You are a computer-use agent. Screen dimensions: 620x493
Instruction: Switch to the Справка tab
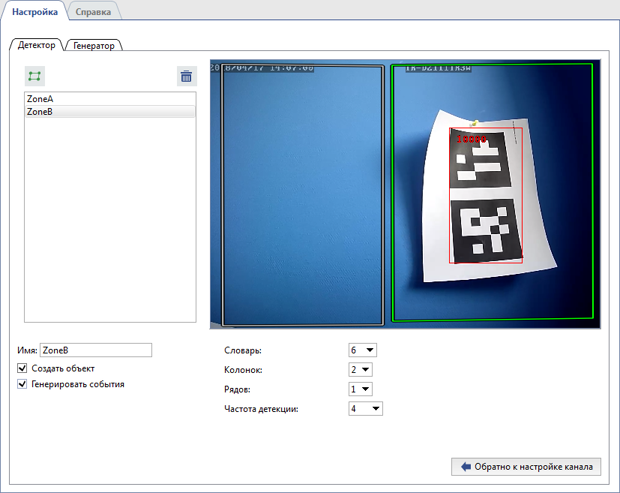click(x=93, y=11)
